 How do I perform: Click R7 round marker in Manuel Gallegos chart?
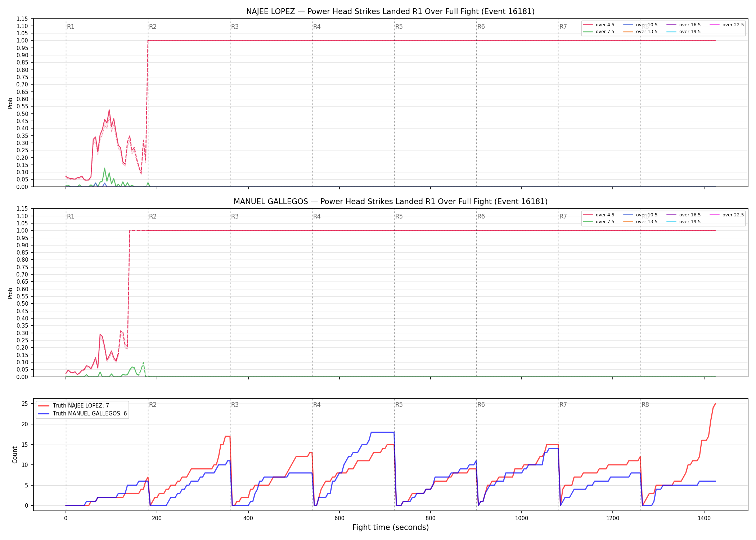pos(563,216)
